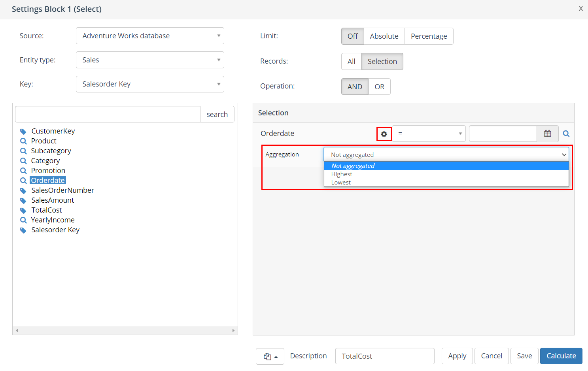Click the magnifier icon beside YearlyIncome
This screenshot has width=588, height=371.
coord(23,220)
